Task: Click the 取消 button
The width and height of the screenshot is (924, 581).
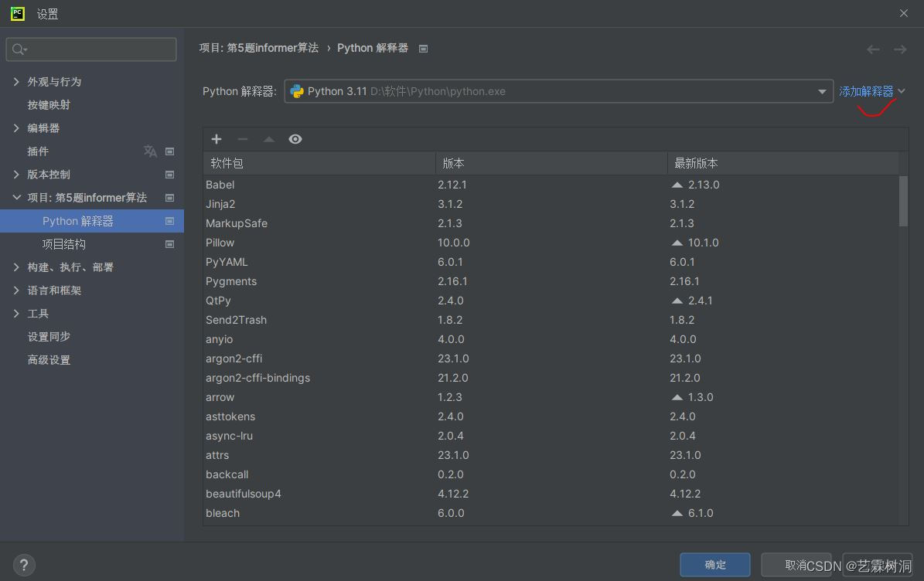Action: pyautogui.click(x=796, y=565)
